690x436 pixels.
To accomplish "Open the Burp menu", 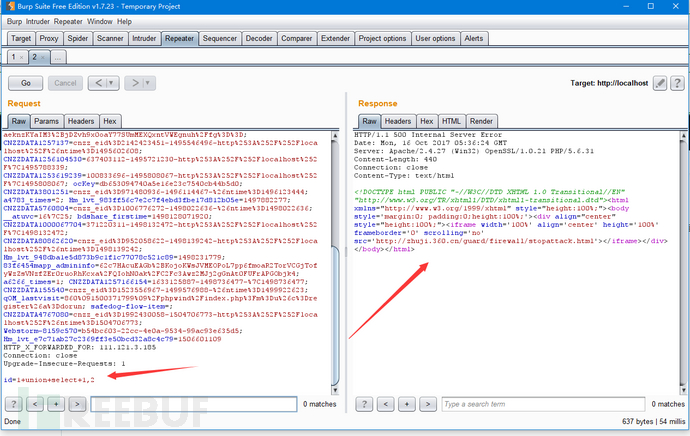I will 14,22.
